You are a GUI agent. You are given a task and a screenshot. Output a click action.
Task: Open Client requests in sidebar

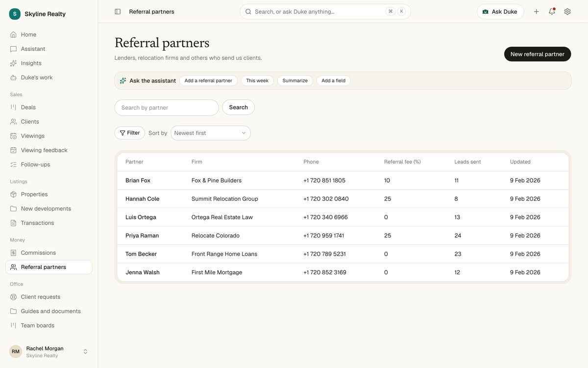tap(49, 296)
